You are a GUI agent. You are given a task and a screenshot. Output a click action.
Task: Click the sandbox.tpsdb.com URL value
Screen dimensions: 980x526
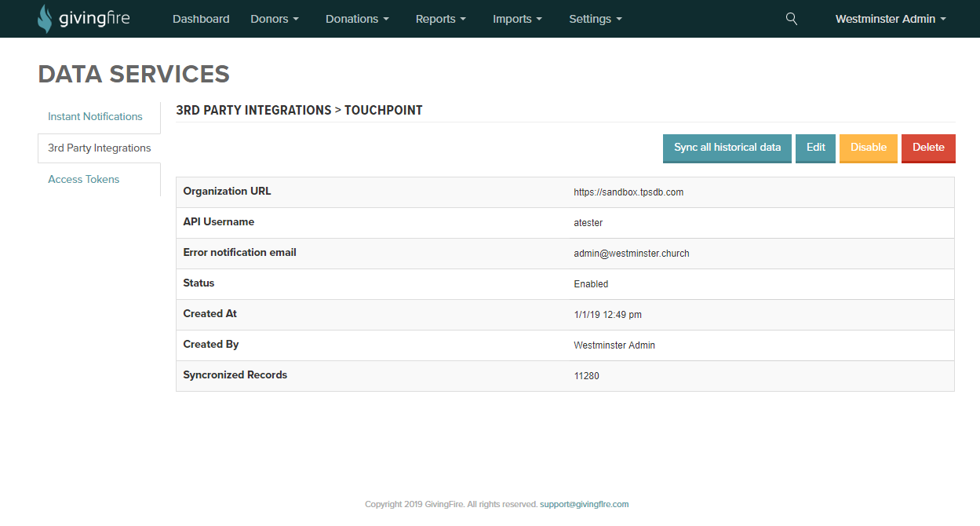click(x=628, y=192)
